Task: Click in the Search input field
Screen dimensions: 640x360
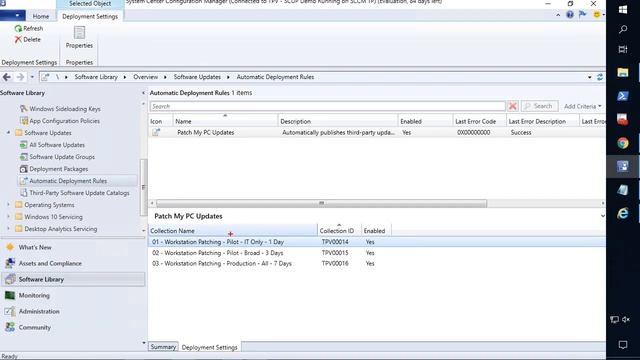Action: 328,106
